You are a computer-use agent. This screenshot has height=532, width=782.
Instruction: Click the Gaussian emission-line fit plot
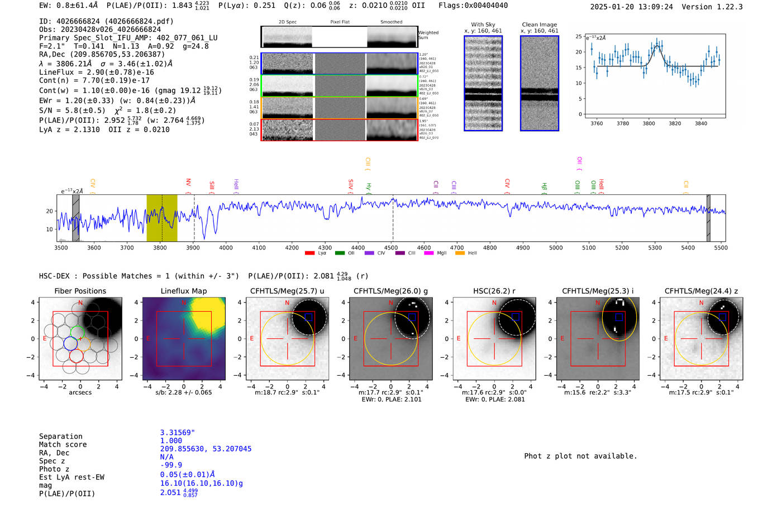click(x=655, y=76)
